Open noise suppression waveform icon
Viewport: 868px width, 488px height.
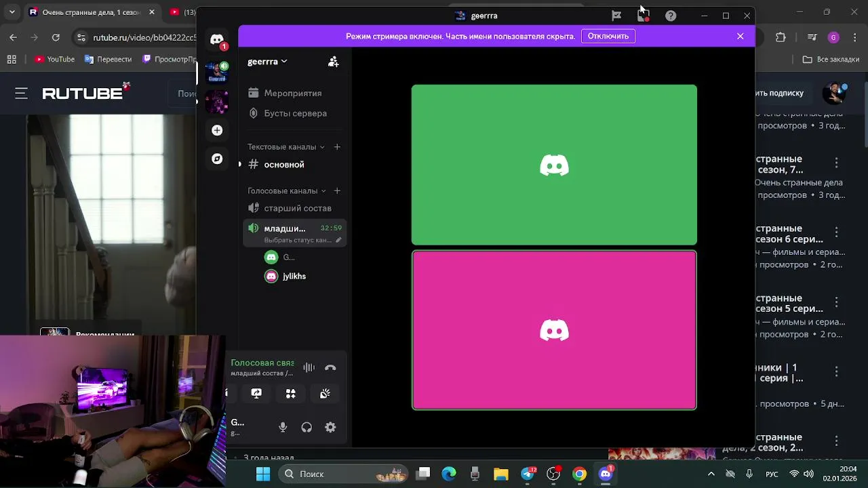click(309, 367)
